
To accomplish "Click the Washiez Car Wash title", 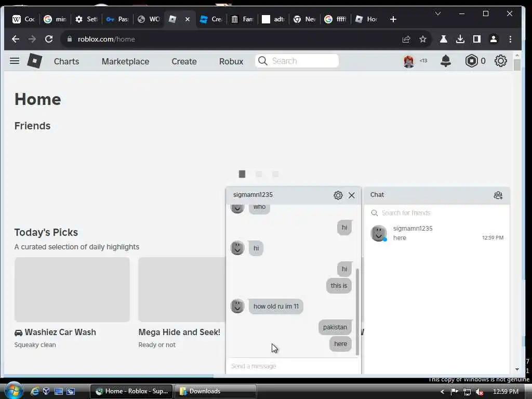I will coord(60,332).
